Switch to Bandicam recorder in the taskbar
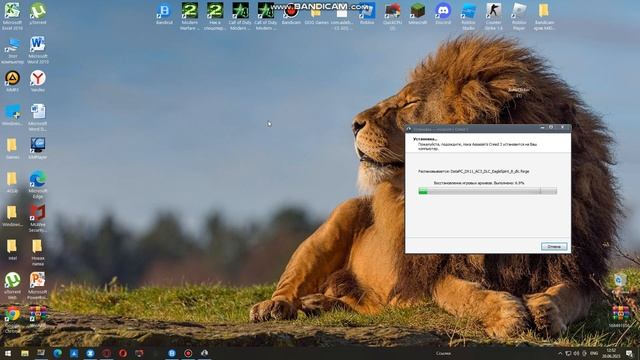Screen dimensions: 640x360 point(188,353)
